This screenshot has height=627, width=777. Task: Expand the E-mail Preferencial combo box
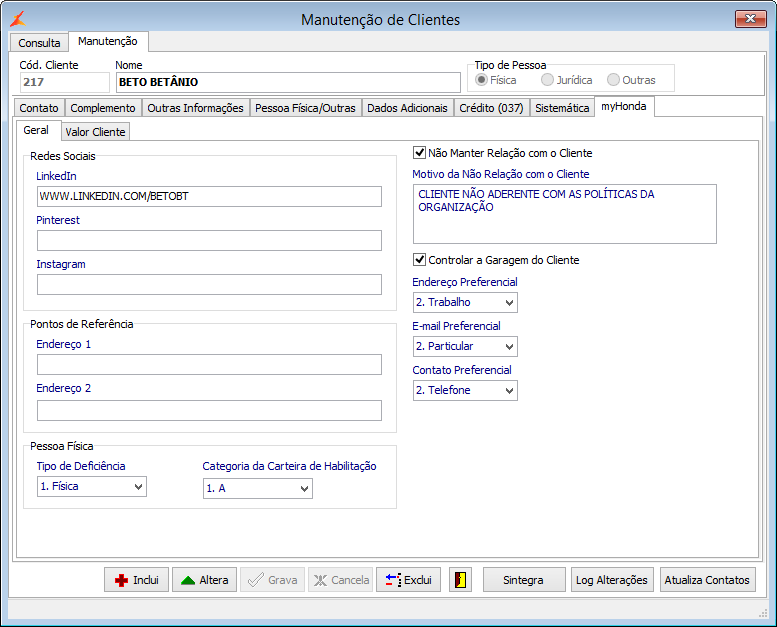(465, 346)
